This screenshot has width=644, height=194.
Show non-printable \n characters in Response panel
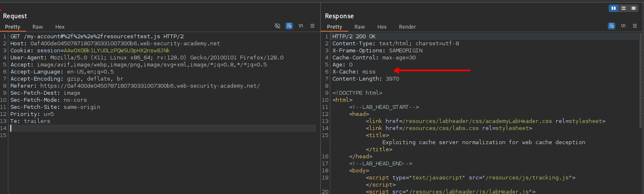tap(623, 26)
